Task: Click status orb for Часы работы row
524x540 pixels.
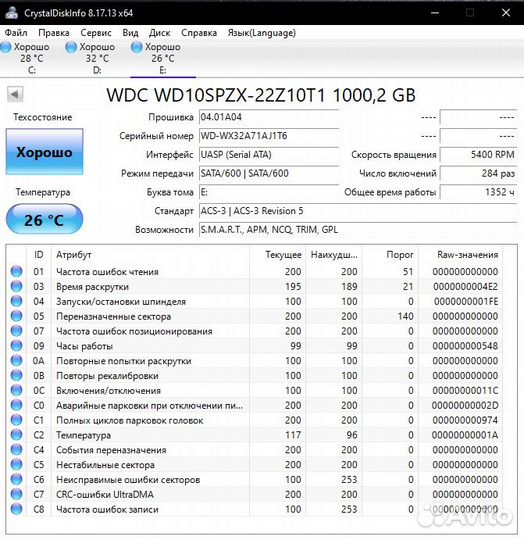Action: point(16,345)
